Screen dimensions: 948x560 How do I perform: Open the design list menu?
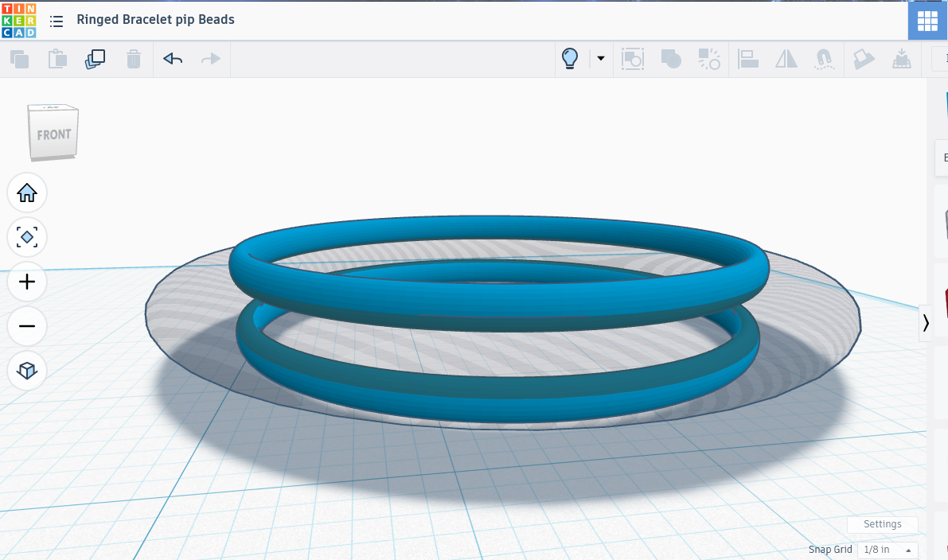coord(56,21)
